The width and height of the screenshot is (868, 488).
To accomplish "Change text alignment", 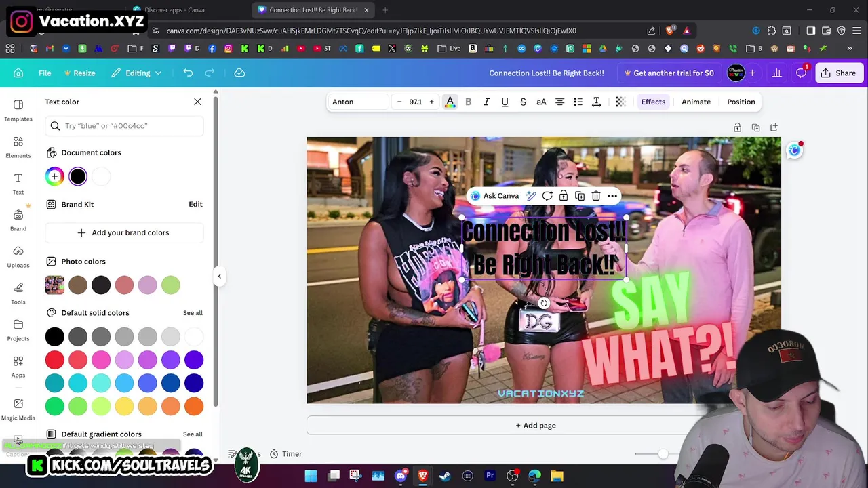I will click(x=559, y=102).
